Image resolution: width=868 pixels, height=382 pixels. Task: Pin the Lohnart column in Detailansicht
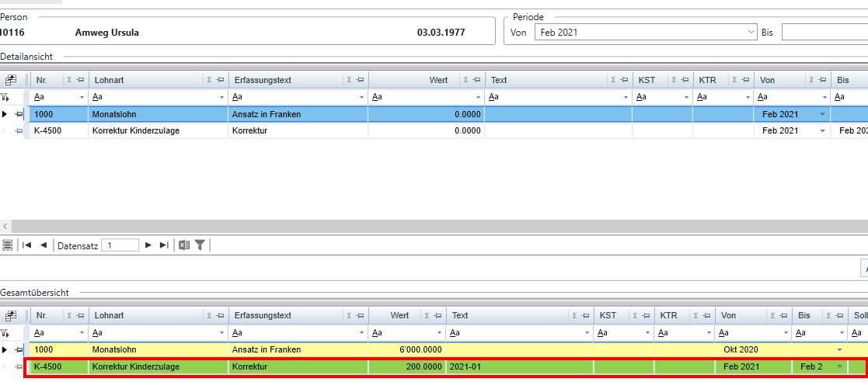pyautogui.click(x=220, y=80)
